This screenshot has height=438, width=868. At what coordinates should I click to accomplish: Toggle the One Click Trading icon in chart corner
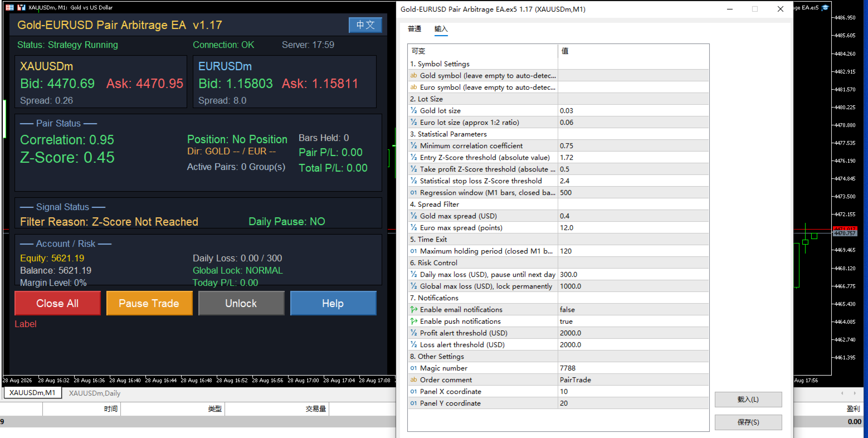pyautogui.click(x=21, y=7)
